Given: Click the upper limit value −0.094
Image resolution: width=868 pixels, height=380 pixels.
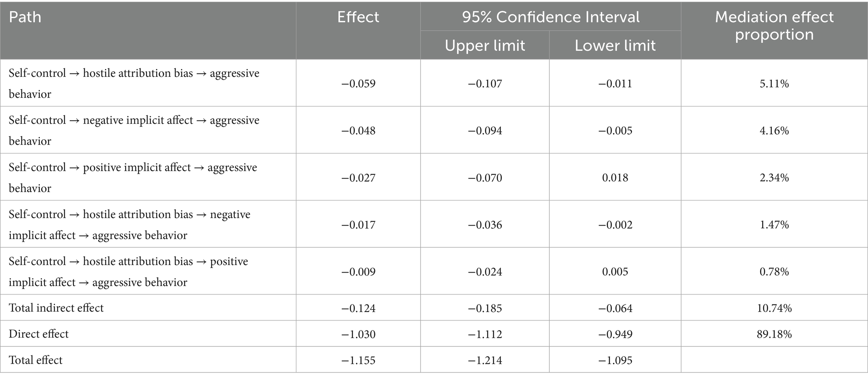Looking at the screenshot, I should click(485, 131).
